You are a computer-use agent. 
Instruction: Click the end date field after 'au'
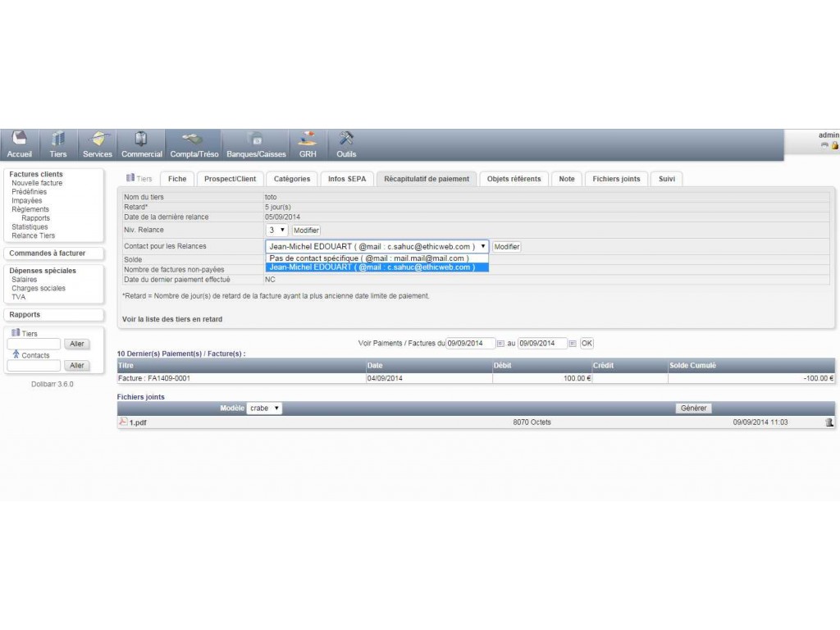pyautogui.click(x=542, y=344)
